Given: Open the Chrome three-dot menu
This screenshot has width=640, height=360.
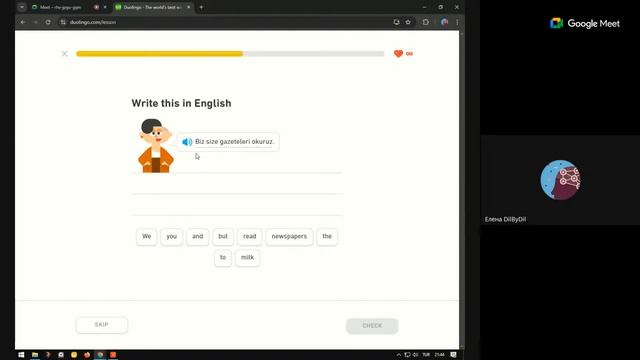Looking at the screenshot, I should pyautogui.click(x=457, y=22).
